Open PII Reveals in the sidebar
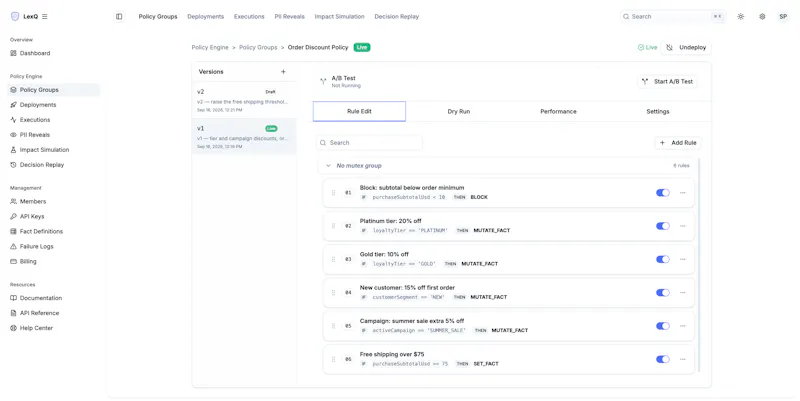 [x=53, y=135]
